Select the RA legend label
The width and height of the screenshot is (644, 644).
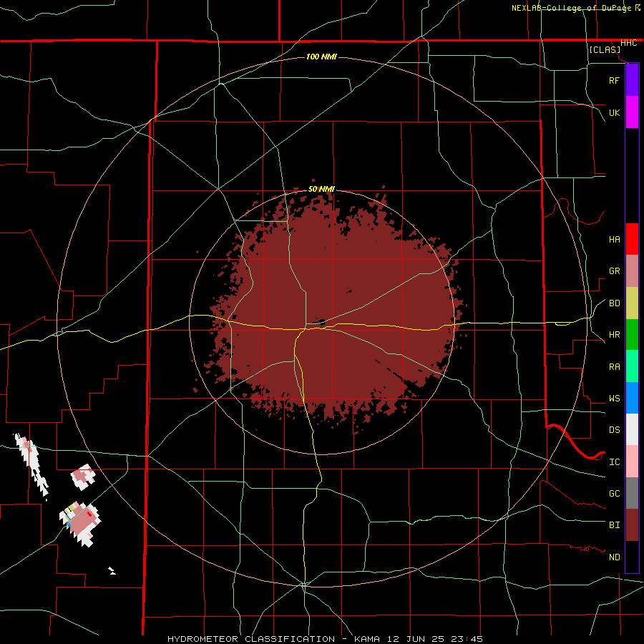[614, 367]
